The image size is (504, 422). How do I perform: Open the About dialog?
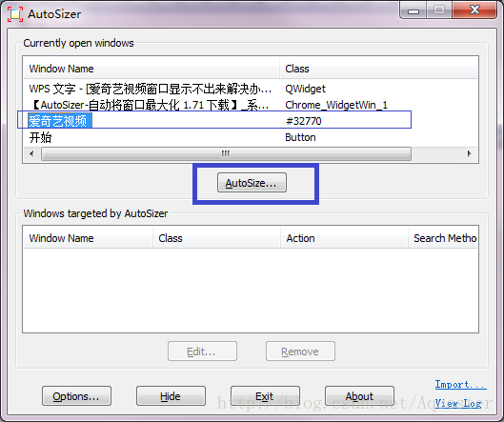[x=359, y=396]
